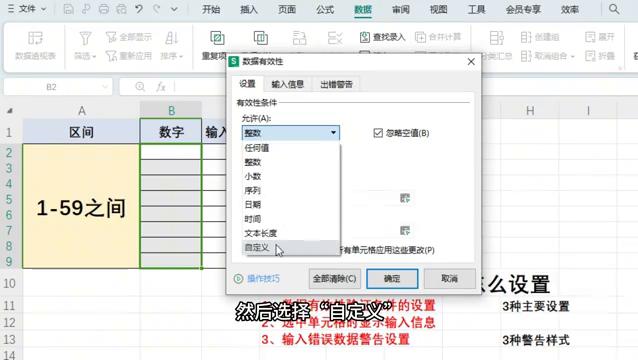The height and width of the screenshot is (360, 638).
Task: Expand the quick access toolbar chevron
Action: [174, 9]
